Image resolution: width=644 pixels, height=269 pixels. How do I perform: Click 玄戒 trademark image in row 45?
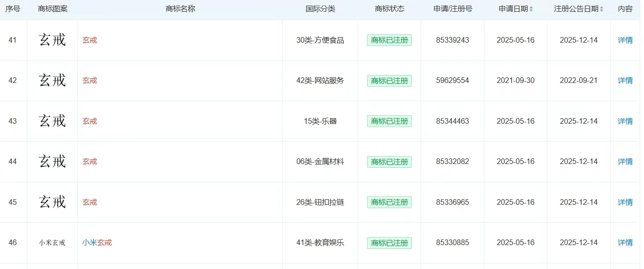point(52,202)
